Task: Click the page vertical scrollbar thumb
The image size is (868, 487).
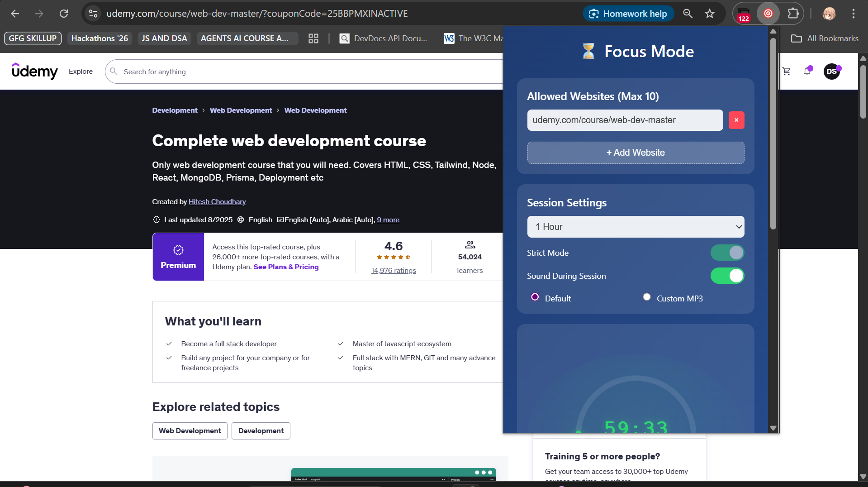Action: click(x=863, y=92)
